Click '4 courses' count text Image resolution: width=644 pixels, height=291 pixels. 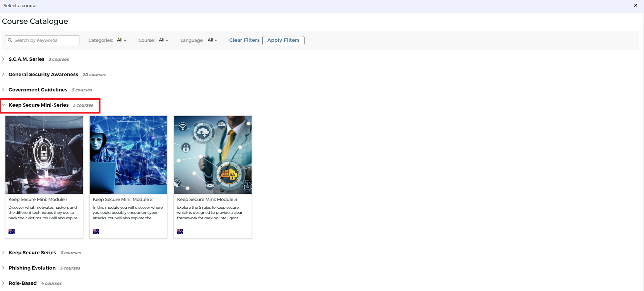coord(52,284)
